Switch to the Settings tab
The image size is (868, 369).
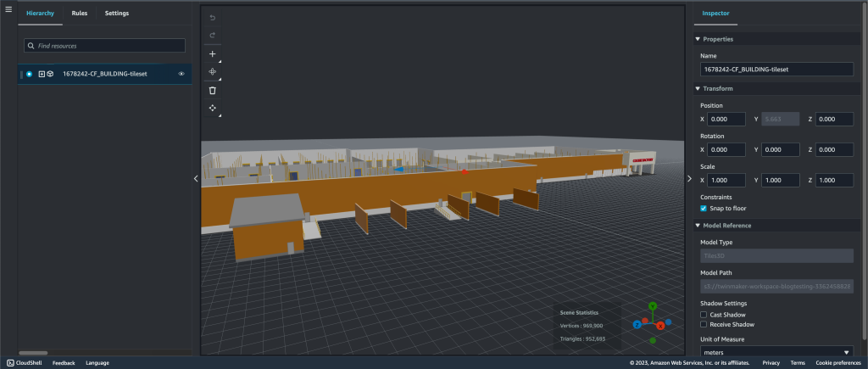(x=117, y=14)
